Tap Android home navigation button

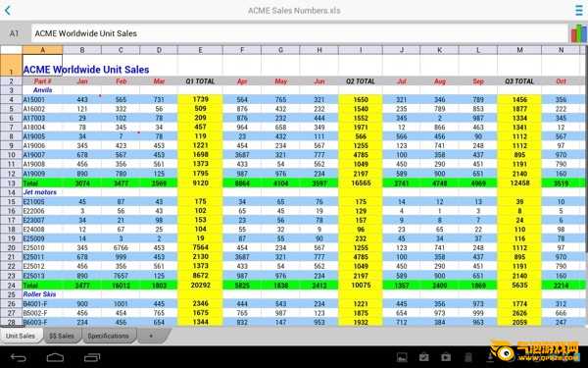pyautogui.click(x=55, y=357)
